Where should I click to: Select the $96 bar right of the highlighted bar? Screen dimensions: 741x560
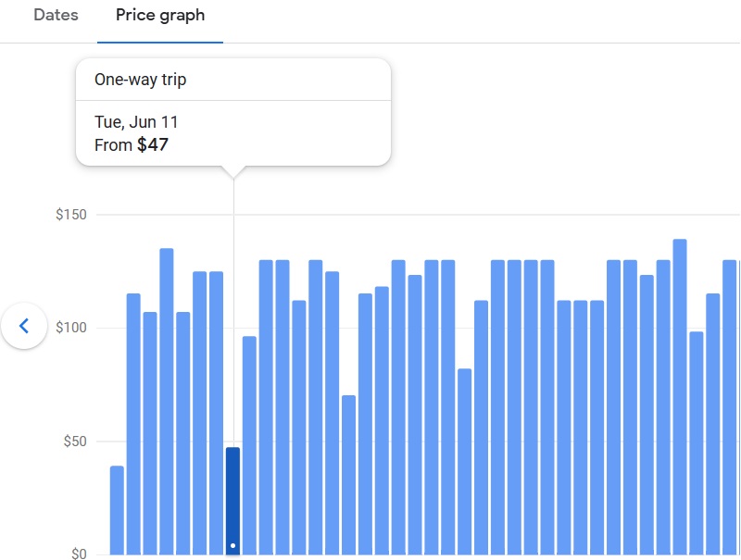pos(247,444)
